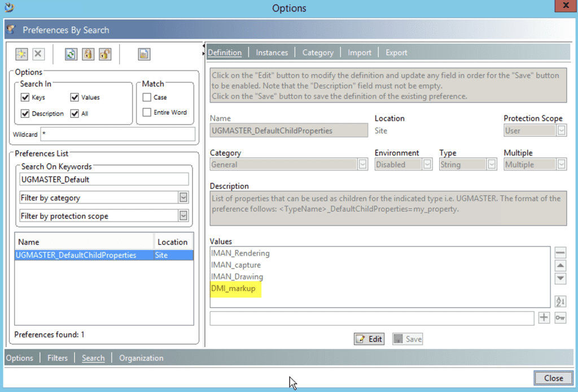Remove a value using the minus icon
Image resolution: width=578 pixels, height=392 pixels.
point(560,253)
